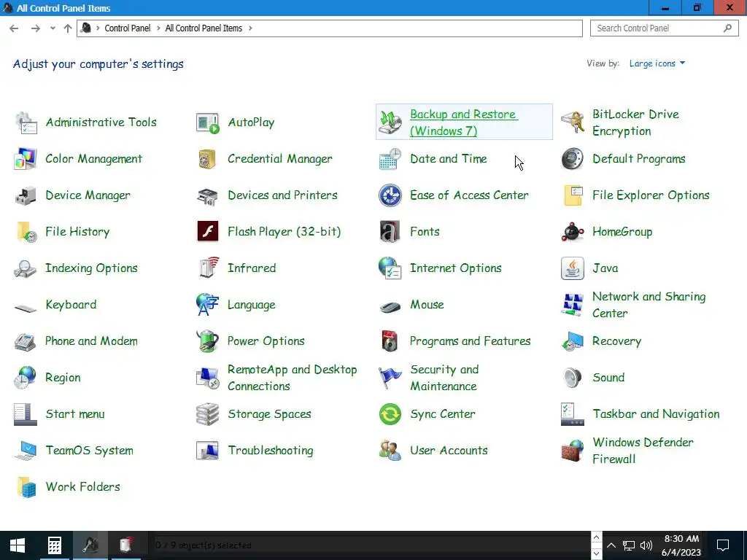747x560 pixels.
Task: Open the Device Manager icon
Action: 26,195
